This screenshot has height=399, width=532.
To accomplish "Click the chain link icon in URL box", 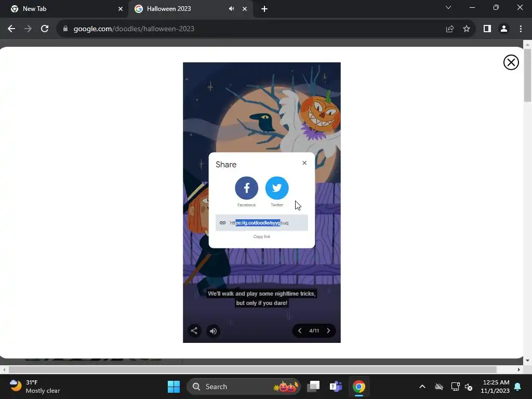I will click(222, 222).
